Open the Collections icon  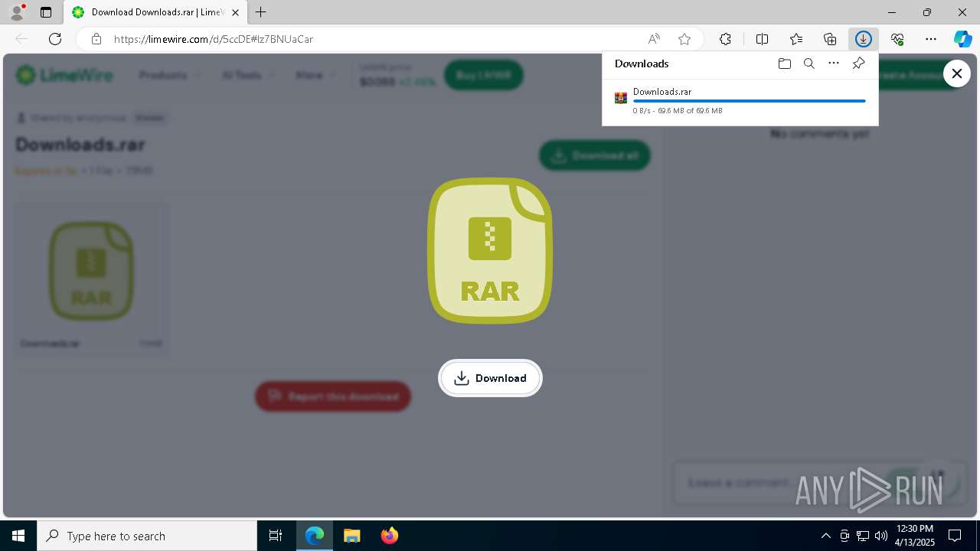pyautogui.click(x=830, y=39)
